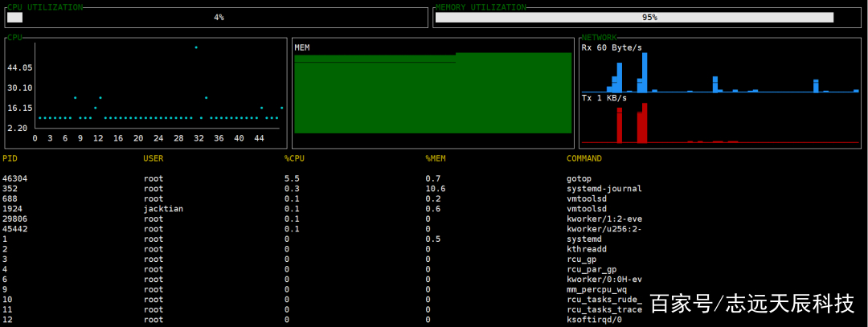Click the 'NETWORK' panel title
The width and height of the screenshot is (868, 327).
point(599,38)
